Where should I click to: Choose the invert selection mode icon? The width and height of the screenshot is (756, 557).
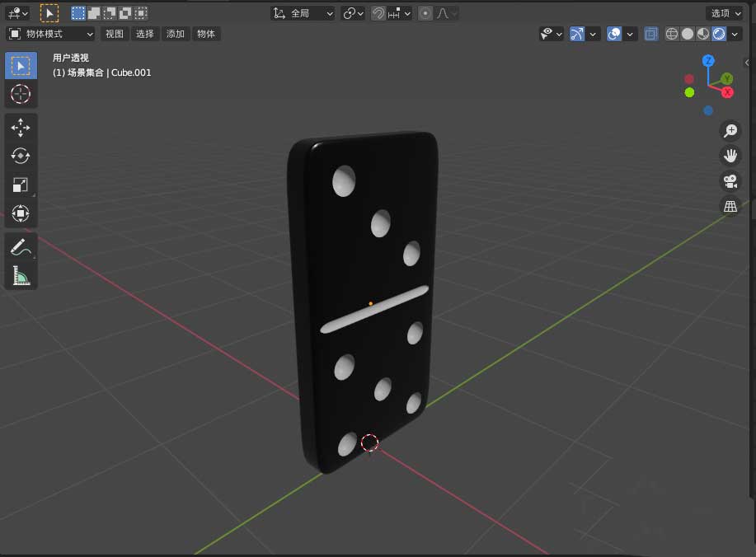[x=124, y=13]
